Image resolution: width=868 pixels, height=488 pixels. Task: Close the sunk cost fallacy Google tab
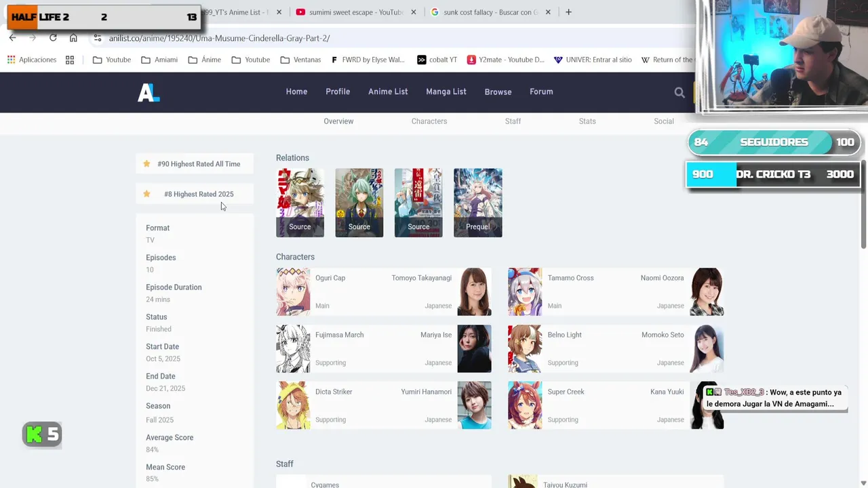[x=548, y=12]
